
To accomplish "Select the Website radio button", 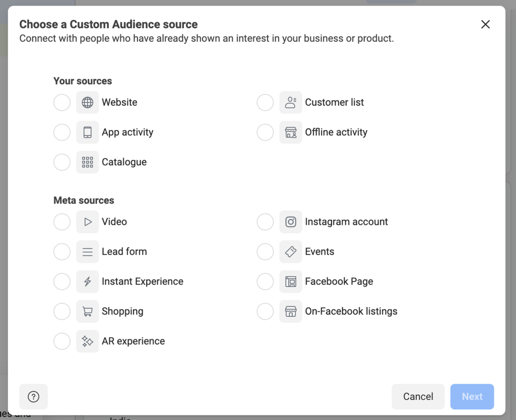I will 62,102.
